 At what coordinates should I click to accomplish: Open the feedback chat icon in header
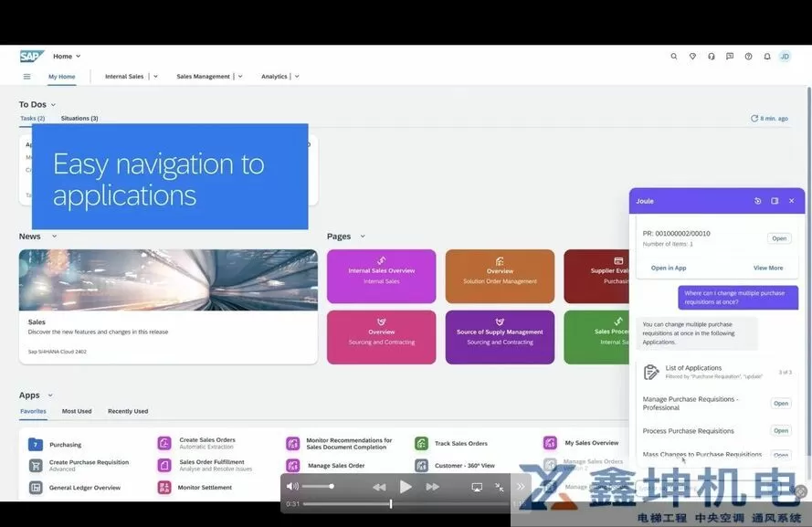[x=730, y=57]
